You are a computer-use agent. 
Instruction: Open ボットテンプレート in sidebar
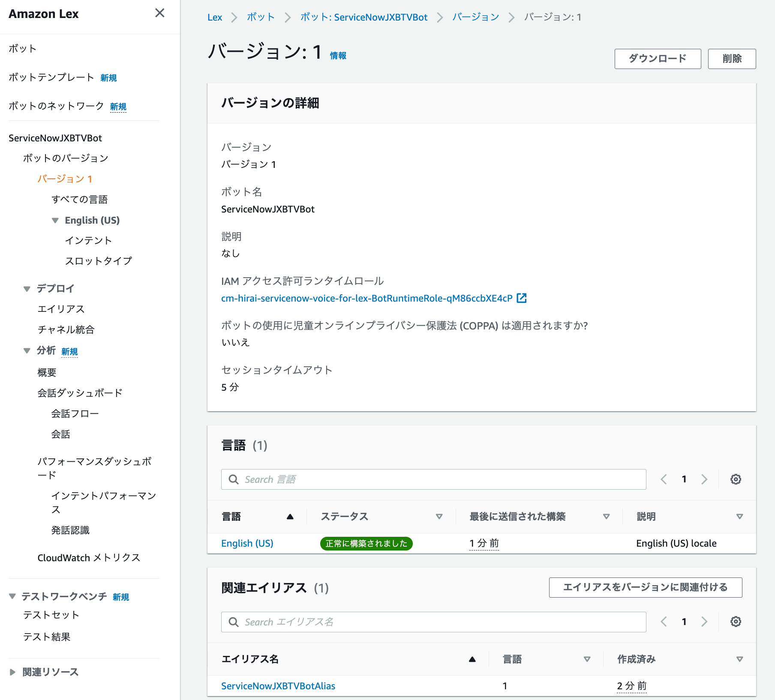tap(51, 78)
